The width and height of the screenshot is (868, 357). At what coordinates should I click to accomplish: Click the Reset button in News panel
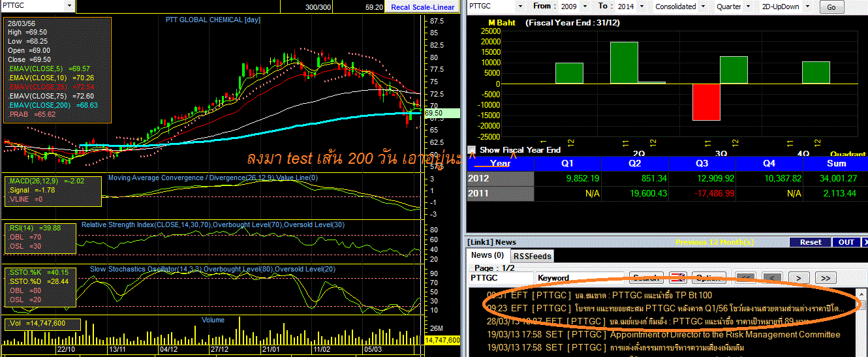[811, 242]
